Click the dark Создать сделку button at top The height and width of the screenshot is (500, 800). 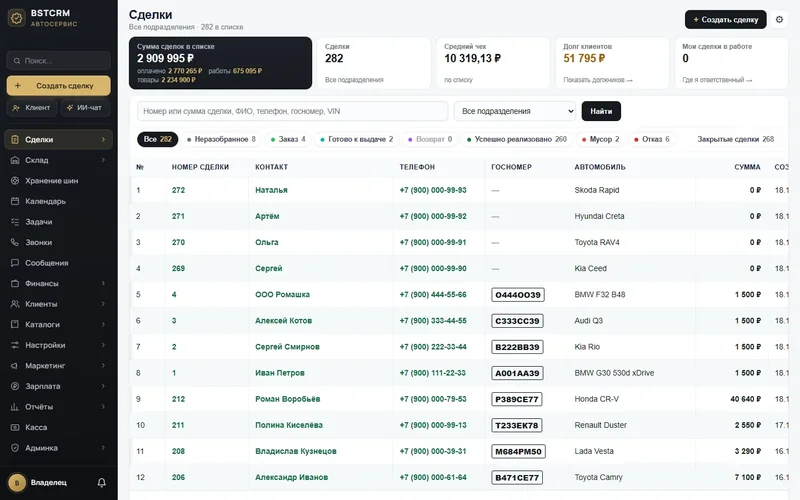[726, 19]
